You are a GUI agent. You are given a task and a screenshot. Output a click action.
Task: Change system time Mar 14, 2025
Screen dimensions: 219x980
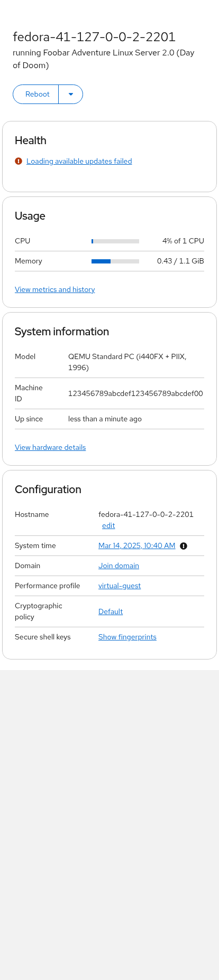pos(137,545)
